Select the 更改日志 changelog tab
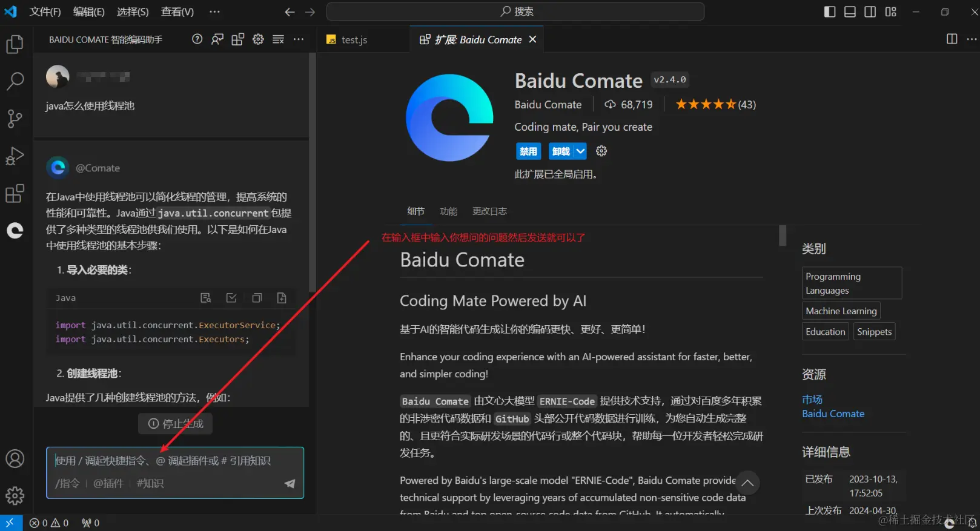Screen dimensions: 980x531 (489, 211)
